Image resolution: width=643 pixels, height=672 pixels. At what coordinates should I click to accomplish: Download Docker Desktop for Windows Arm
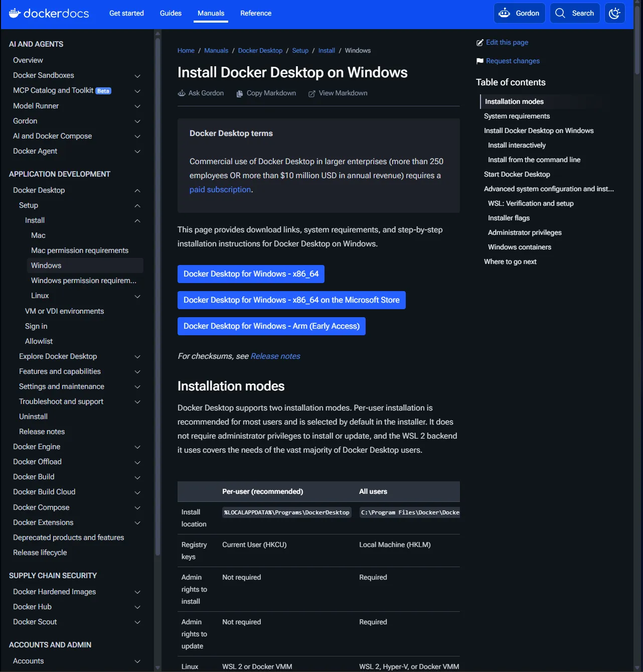[x=271, y=326]
